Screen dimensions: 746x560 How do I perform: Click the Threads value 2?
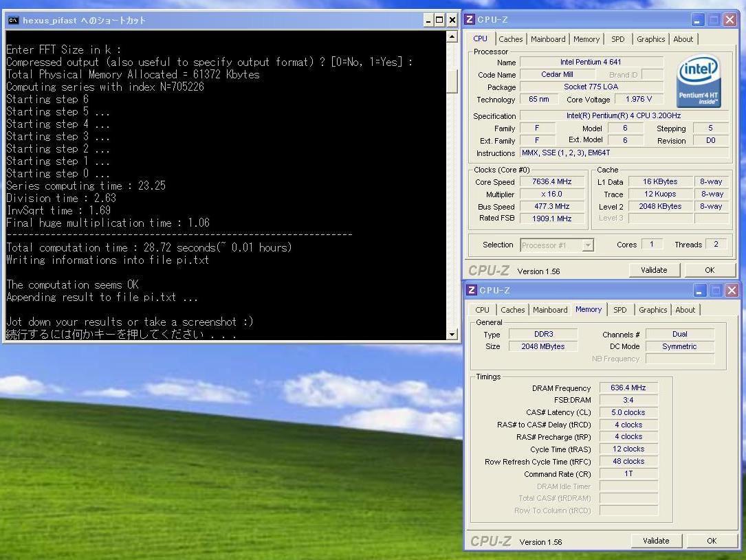716,245
